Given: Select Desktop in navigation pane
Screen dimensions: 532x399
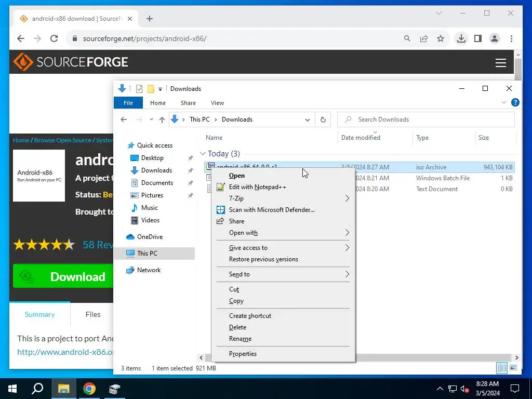Looking at the screenshot, I should [x=152, y=158].
